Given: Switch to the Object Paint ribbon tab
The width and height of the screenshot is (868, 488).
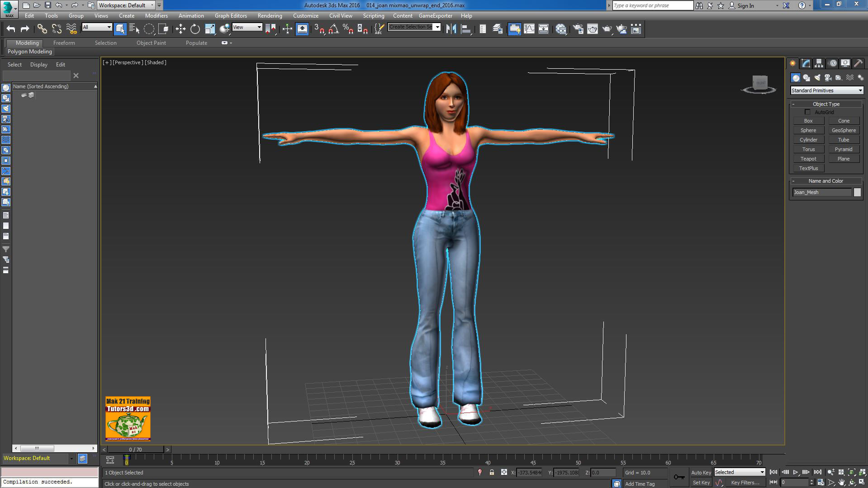Looking at the screenshot, I should coord(151,43).
